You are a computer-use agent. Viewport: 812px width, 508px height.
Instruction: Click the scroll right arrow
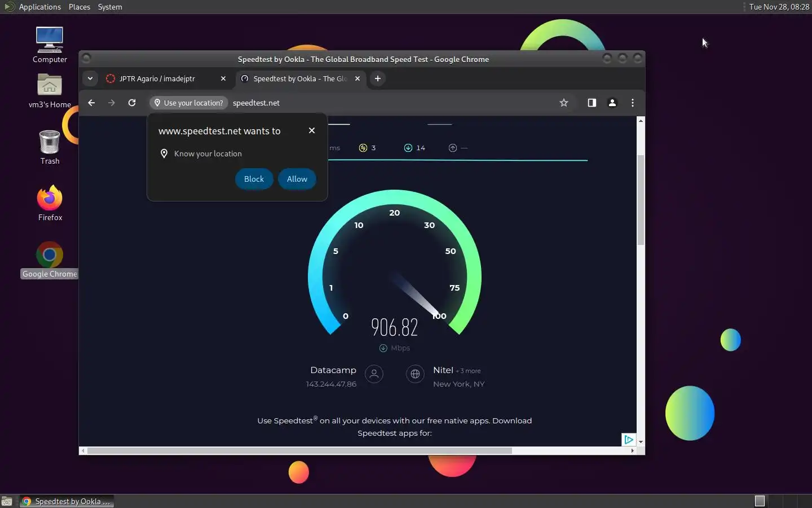click(x=633, y=450)
